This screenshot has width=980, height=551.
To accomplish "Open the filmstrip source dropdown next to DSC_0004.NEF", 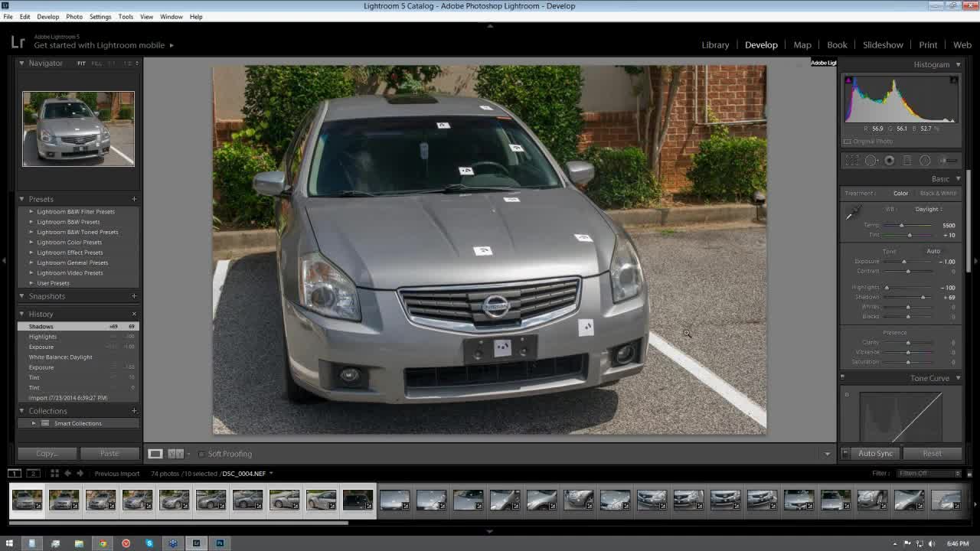I will pyautogui.click(x=270, y=474).
